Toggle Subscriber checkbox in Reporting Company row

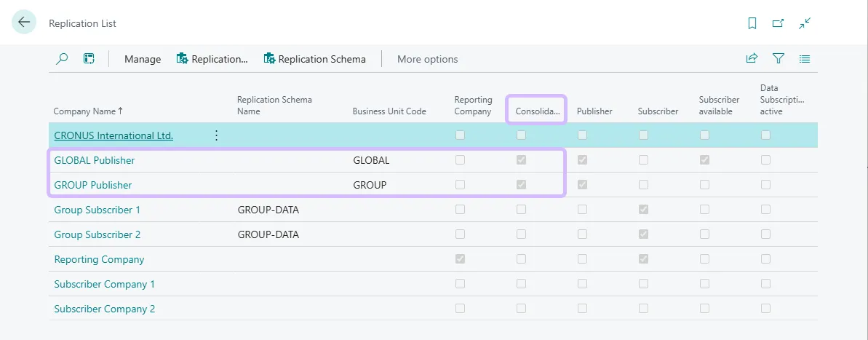coord(643,258)
